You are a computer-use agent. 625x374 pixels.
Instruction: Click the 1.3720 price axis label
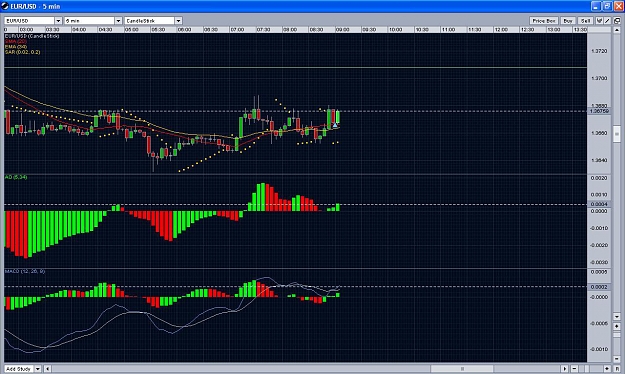coord(599,51)
